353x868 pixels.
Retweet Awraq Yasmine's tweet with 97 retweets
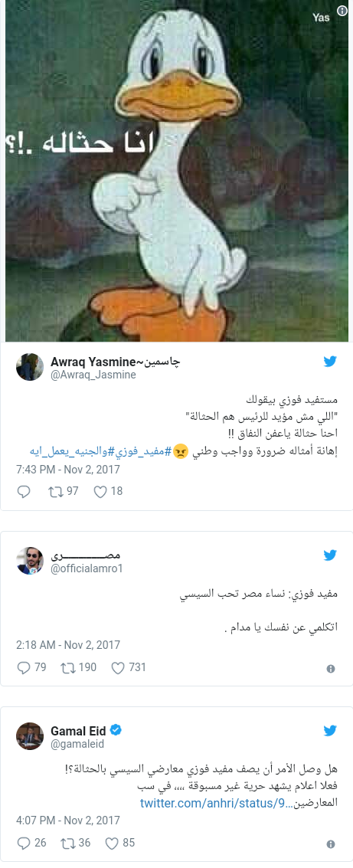(64, 491)
